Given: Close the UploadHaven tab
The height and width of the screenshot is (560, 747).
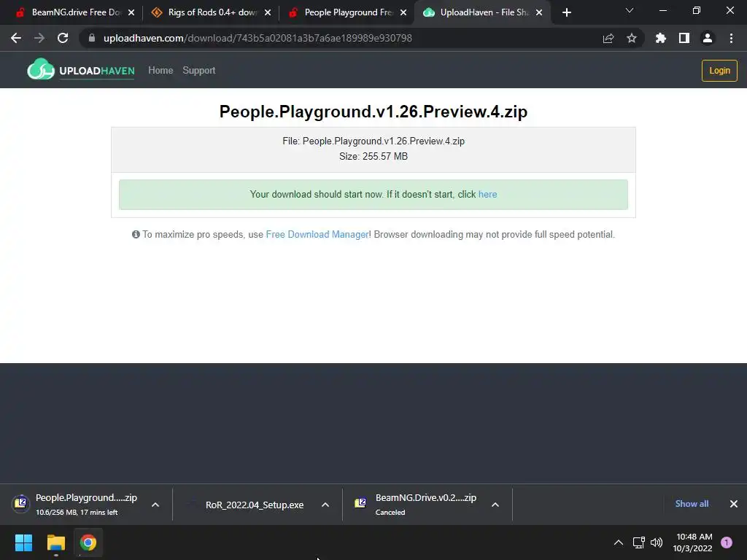Looking at the screenshot, I should pyautogui.click(x=539, y=12).
